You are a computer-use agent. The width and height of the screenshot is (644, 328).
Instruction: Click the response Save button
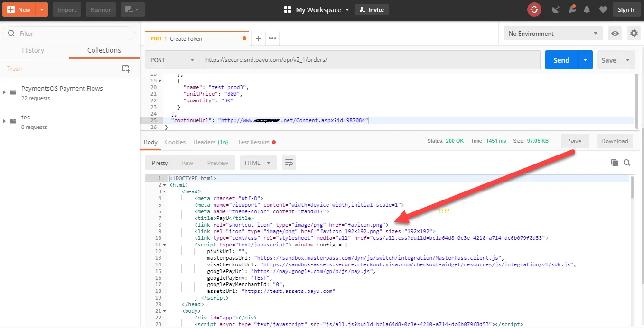click(x=575, y=141)
